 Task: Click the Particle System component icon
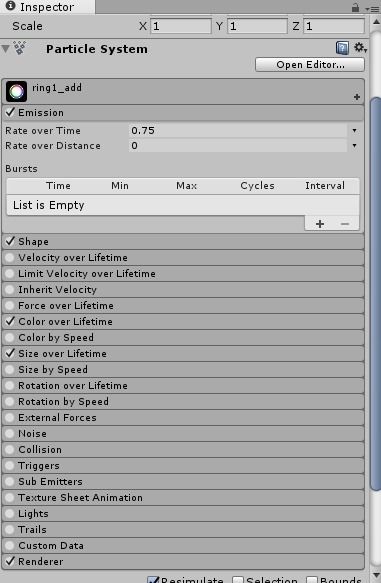[x=19, y=48]
